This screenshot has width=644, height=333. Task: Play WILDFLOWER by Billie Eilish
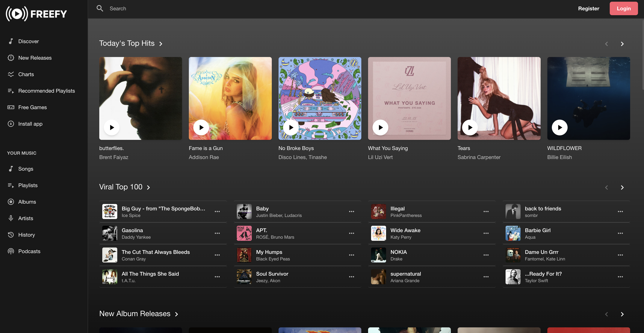[x=560, y=127]
